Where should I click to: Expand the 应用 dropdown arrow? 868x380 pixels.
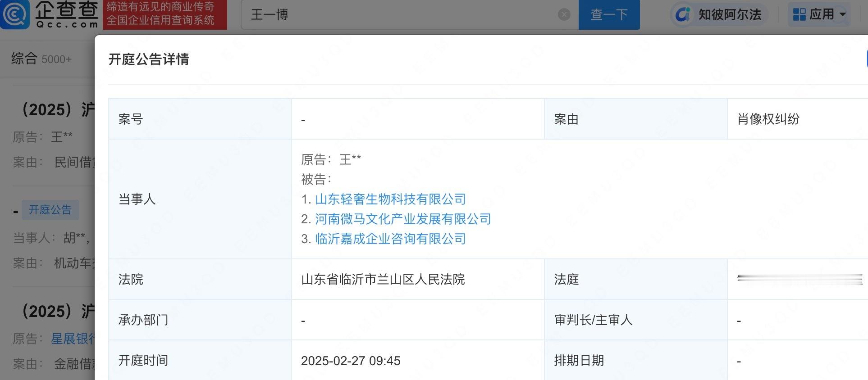843,14
